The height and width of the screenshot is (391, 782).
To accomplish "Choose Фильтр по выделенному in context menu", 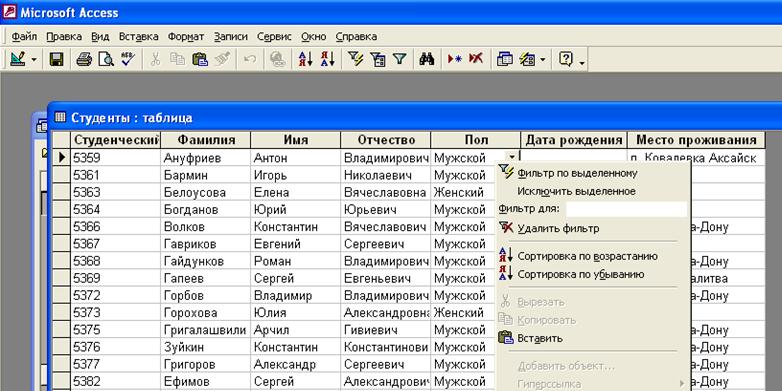I will pos(593,173).
